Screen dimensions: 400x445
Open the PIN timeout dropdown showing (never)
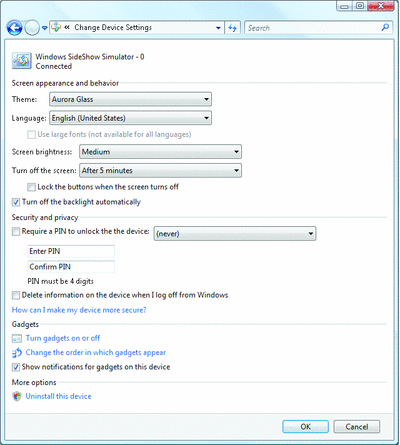click(235, 234)
